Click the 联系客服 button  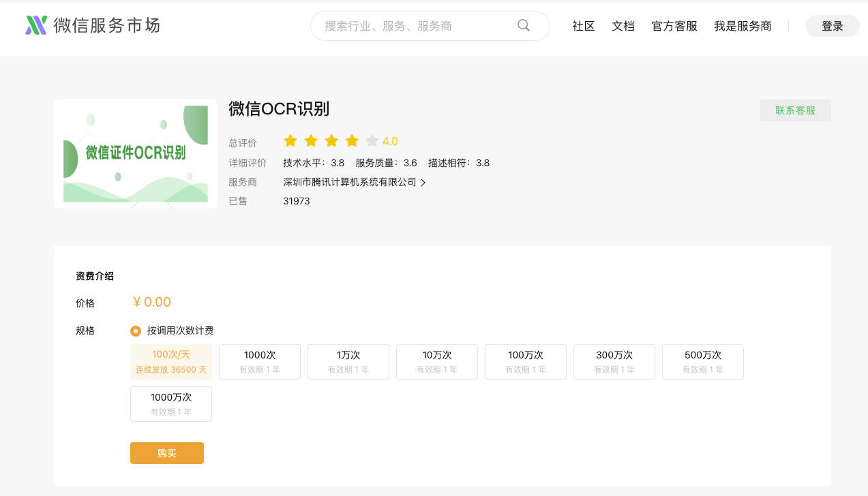coord(796,110)
